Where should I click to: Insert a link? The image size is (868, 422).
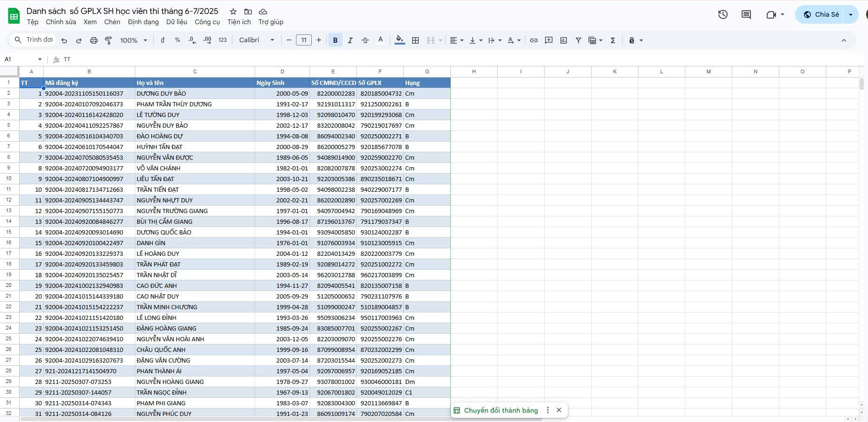534,40
